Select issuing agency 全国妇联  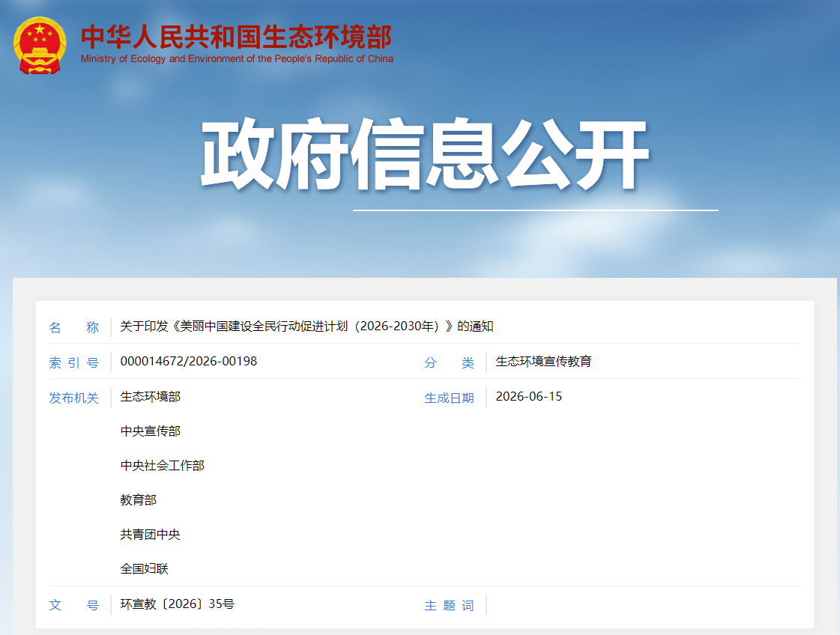pos(144,568)
